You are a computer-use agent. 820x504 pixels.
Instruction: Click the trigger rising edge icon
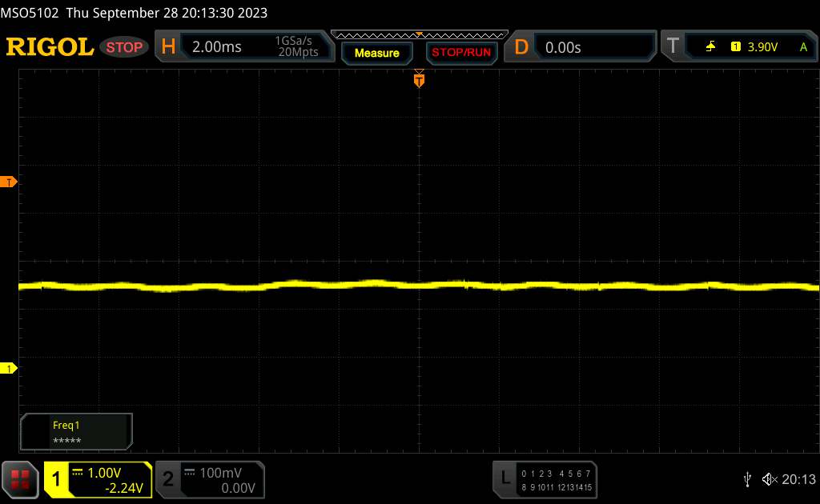[x=710, y=47]
